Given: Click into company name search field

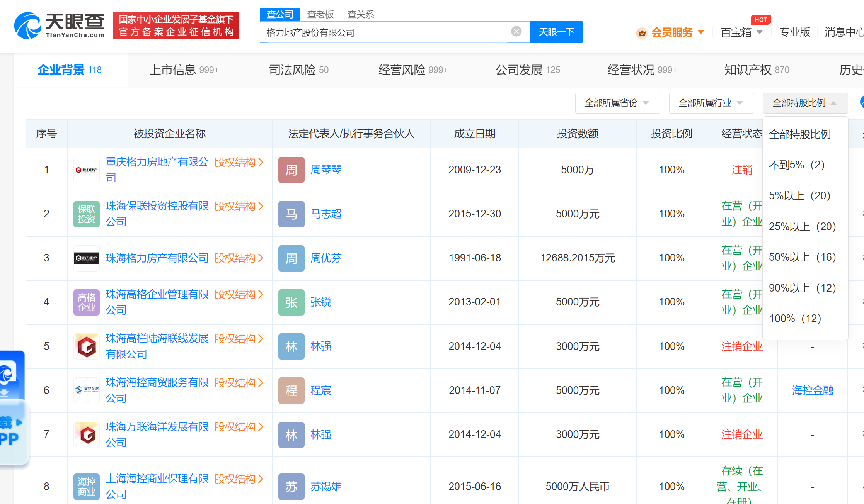Looking at the screenshot, I should 387,32.
